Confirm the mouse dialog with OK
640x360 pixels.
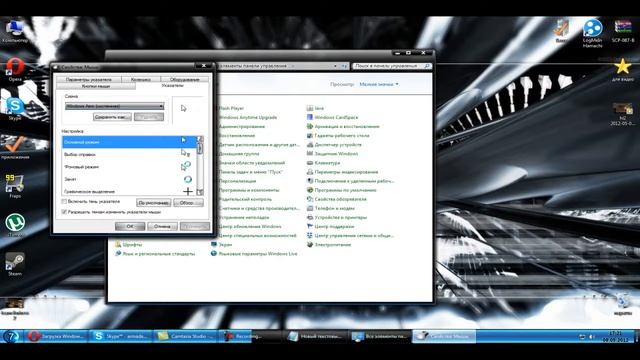click(x=130, y=226)
